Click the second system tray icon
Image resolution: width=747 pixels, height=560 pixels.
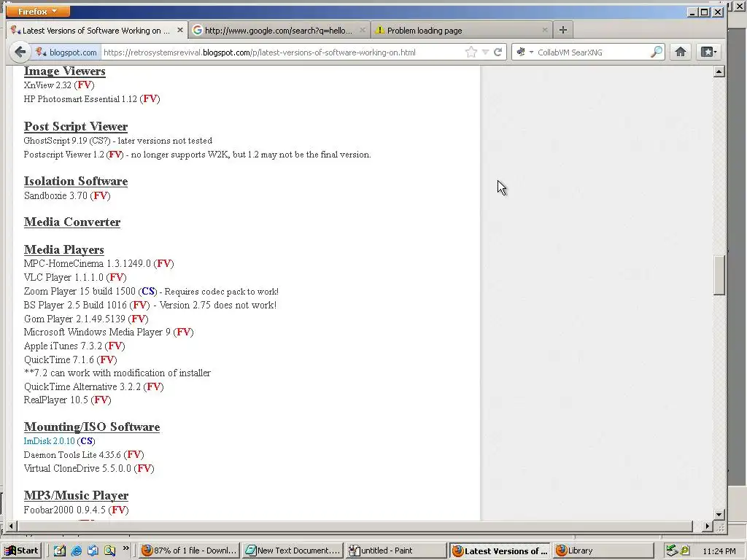685,551
